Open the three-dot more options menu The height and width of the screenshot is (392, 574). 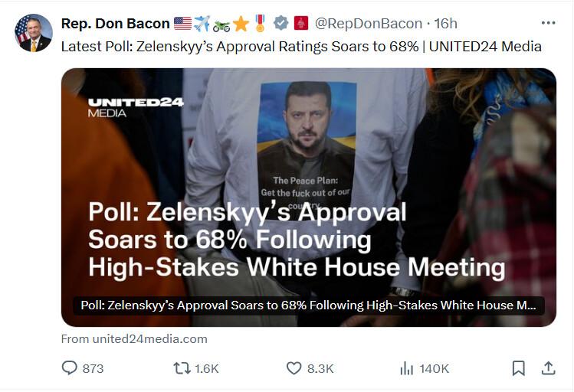coord(548,23)
